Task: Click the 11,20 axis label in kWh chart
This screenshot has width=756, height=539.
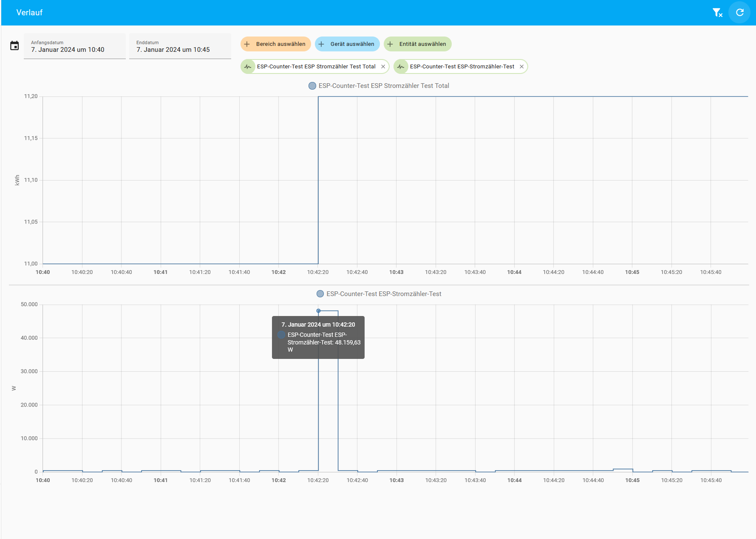Action: tap(31, 96)
